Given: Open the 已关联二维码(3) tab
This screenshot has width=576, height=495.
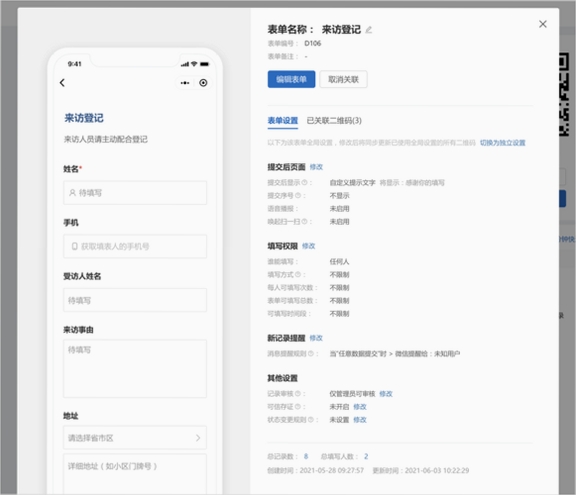Looking at the screenshot, I should pos(334,120).
